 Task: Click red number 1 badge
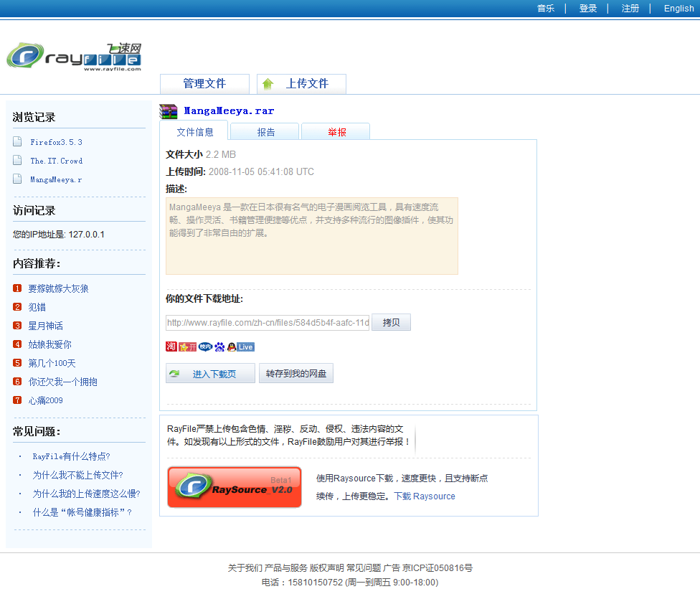(x=17, y=288)
